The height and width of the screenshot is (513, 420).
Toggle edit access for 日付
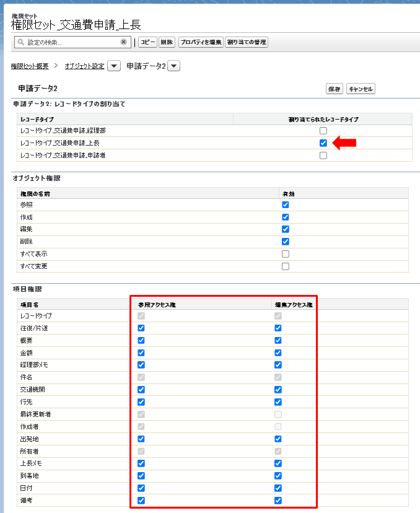pos(278,488)
